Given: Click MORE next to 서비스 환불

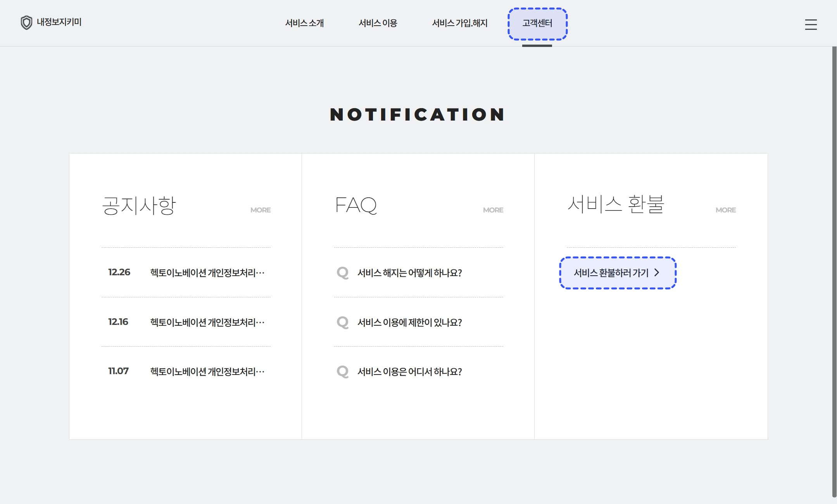Looking at the screenshot, I should [726, 210].
